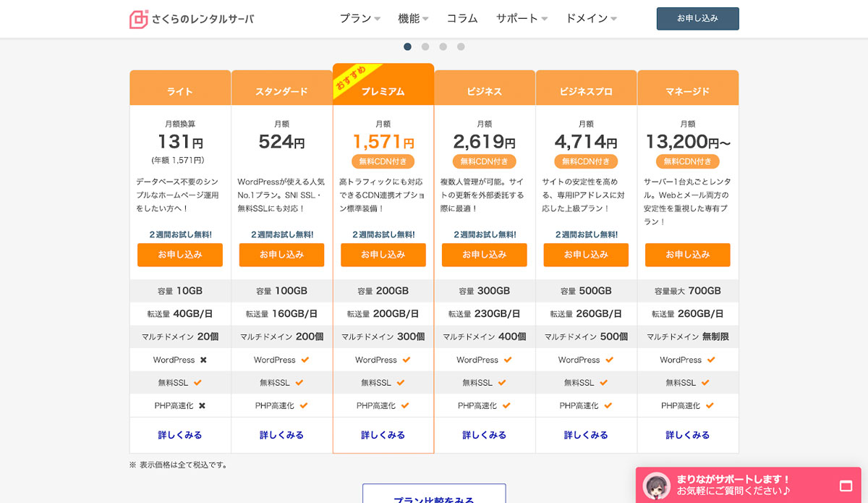
Task: Select the fourth carousel dot
Action: [x=461, y=47]
